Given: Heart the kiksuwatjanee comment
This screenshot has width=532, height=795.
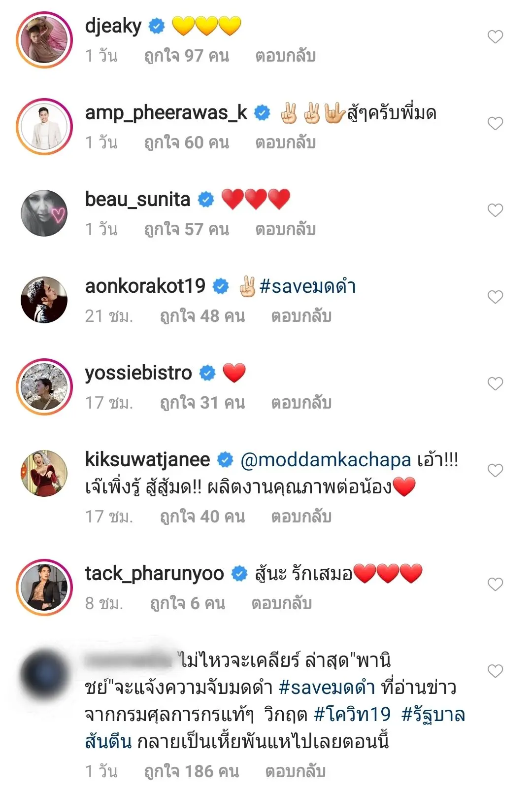Looking at the screenshot, I should (x=495, y=471).
